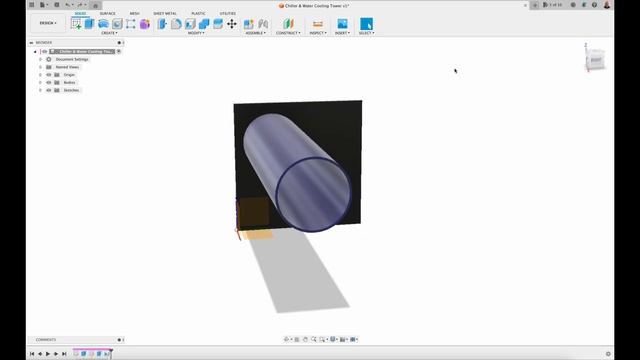Click the Insert image icon
The image size is (640, 360).
[x=342, y=24]
